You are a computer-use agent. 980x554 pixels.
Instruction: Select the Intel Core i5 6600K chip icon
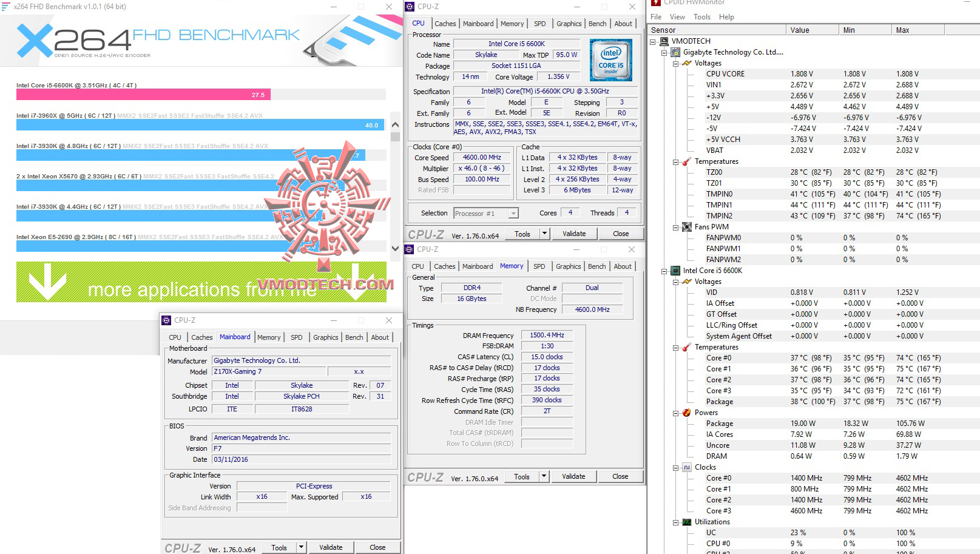pyautogui.click(x=675, y=271)
